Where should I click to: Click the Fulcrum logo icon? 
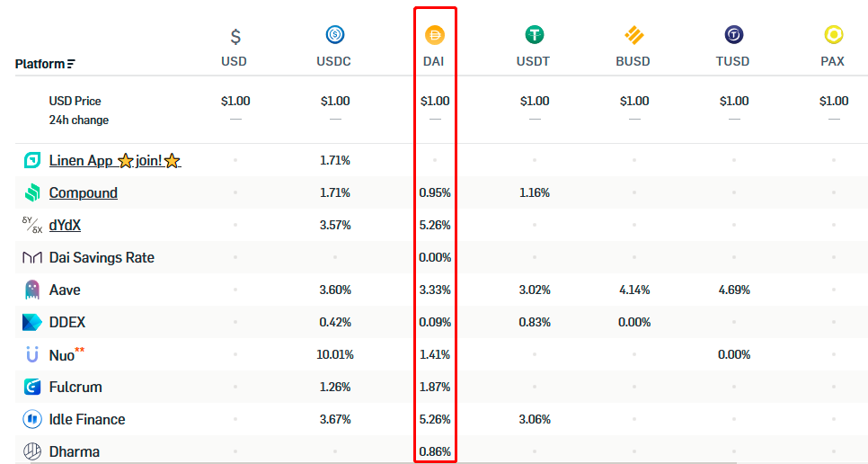(x=32, y=387)
